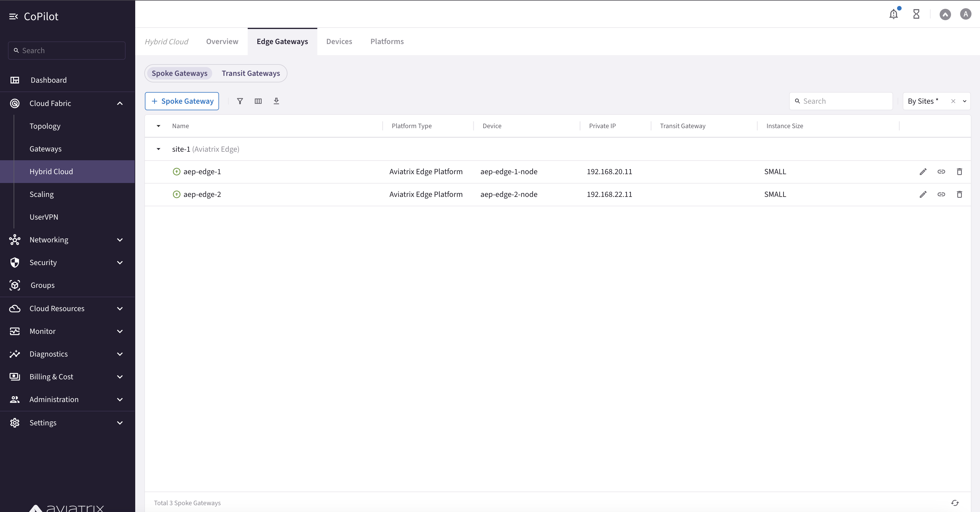This screenshot has width=980, height=512.
Task: Select the Spoke Gateways toggle
Action: click(x=179, y=73)
